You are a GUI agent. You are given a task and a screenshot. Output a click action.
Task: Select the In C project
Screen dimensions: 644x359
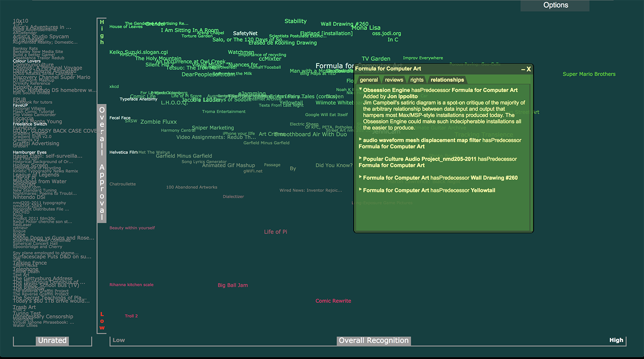coord(393,40)
